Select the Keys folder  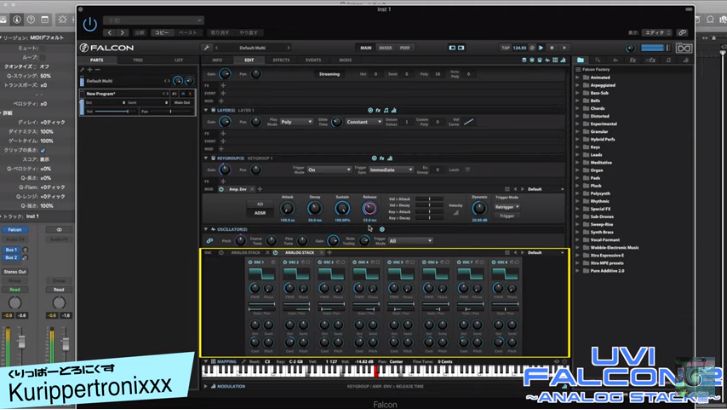[595, 147]
